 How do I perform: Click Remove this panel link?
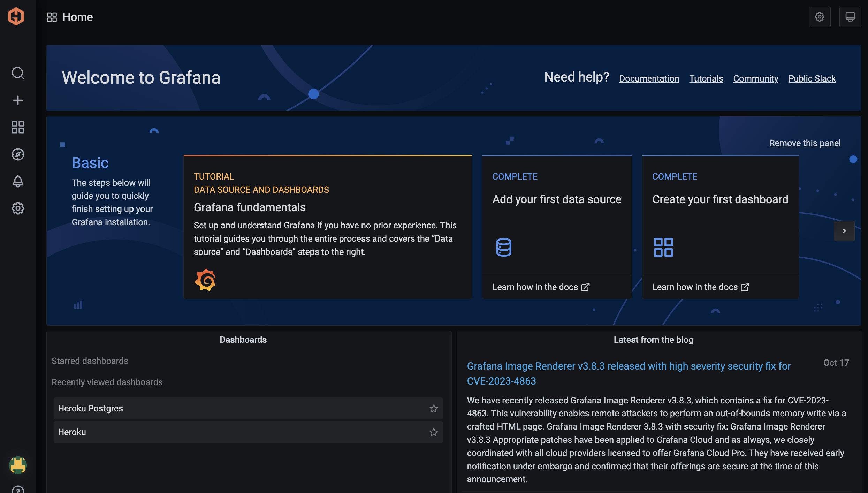click(805, 143)
